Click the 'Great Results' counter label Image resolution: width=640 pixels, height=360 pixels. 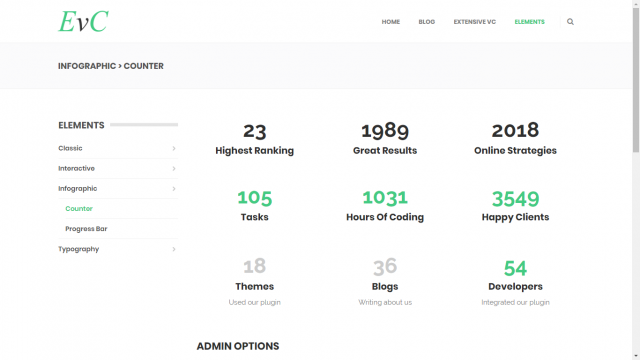(385, 151)
